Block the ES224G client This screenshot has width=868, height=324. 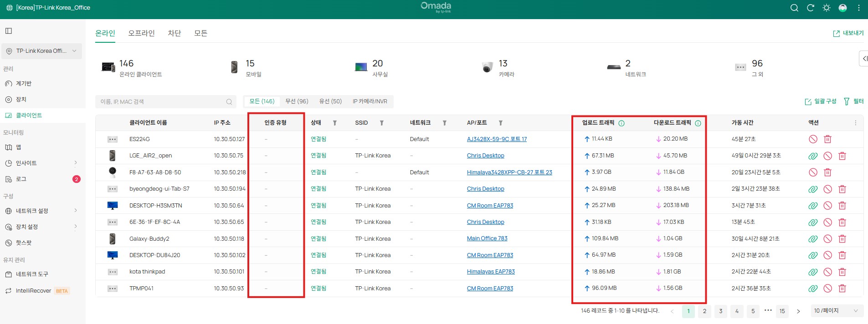(813, 139)
